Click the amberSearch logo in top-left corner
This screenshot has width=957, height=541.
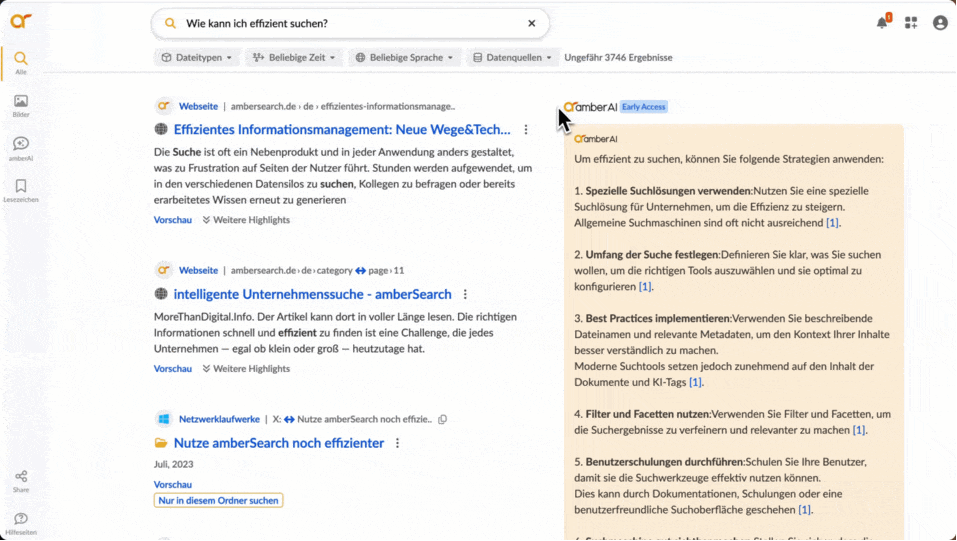pos(20,21)
